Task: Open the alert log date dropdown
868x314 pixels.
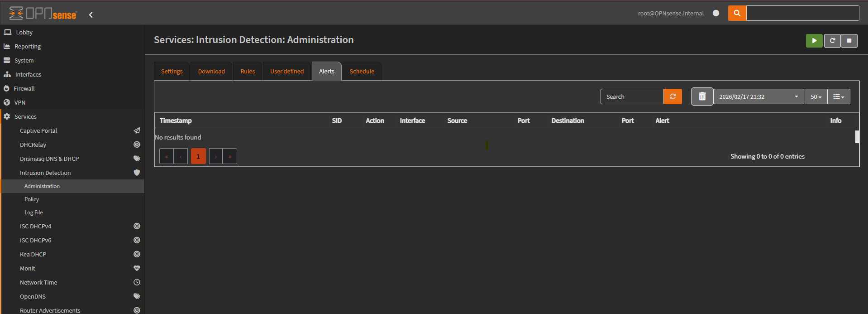Action: point(758,97)
